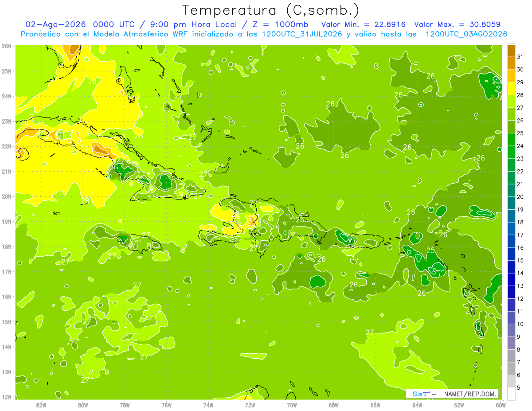Select the dark blue swatch between 13 and 14
This screenshot has width=532, height=411.
511,279
